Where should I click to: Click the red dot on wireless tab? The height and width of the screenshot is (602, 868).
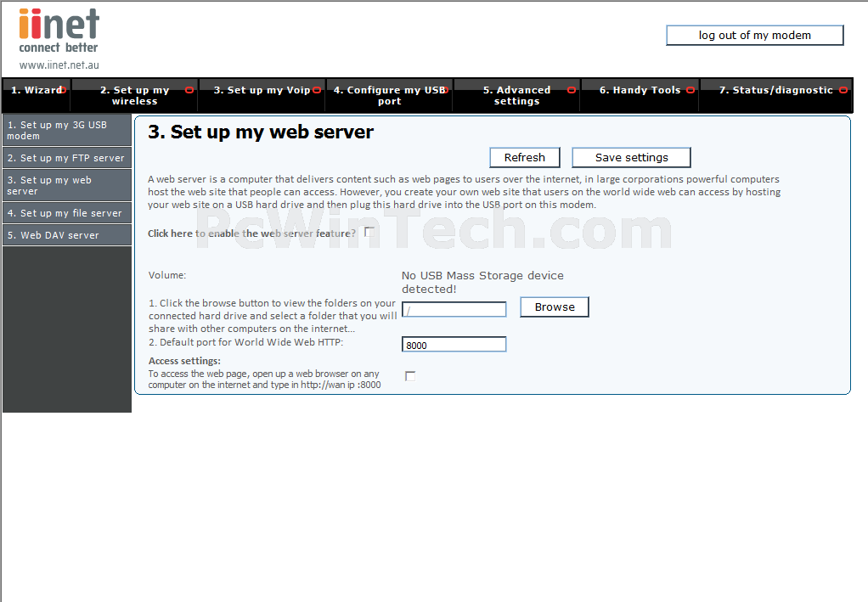pyautogui.click(x=189, y=90)
